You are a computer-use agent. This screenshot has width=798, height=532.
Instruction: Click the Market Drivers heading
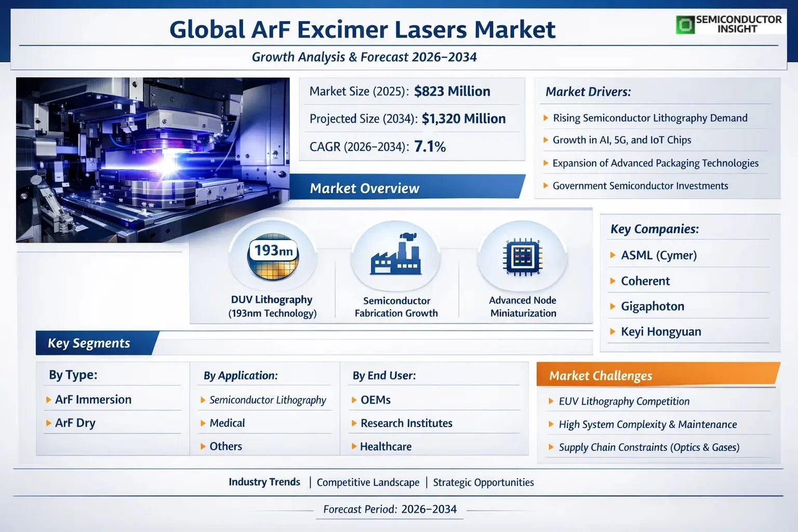point(588,92)
